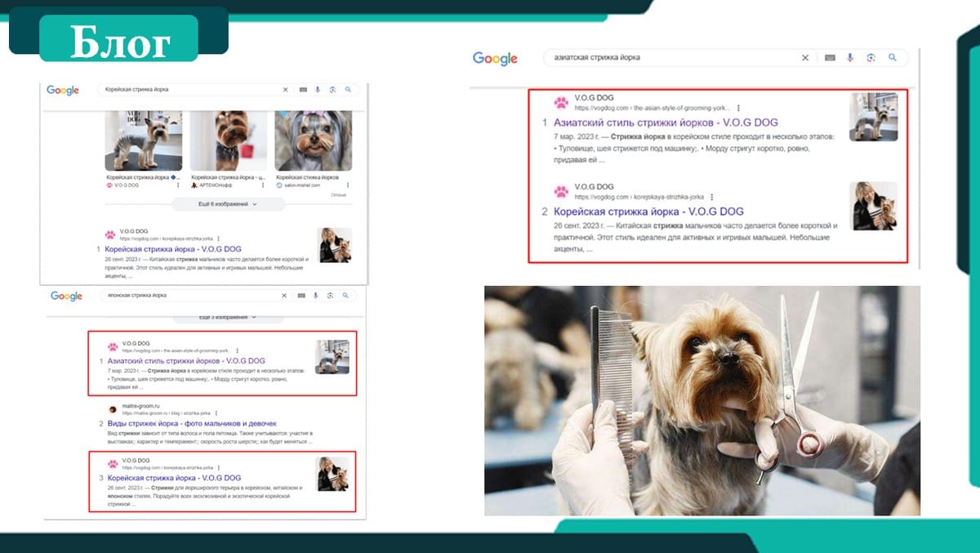Click the woman-with-yorkie thumbnail of result 3 in the 'японская' window
This screenshot has width=980, height=553.
pyautogui.click(x=332, y=474)
